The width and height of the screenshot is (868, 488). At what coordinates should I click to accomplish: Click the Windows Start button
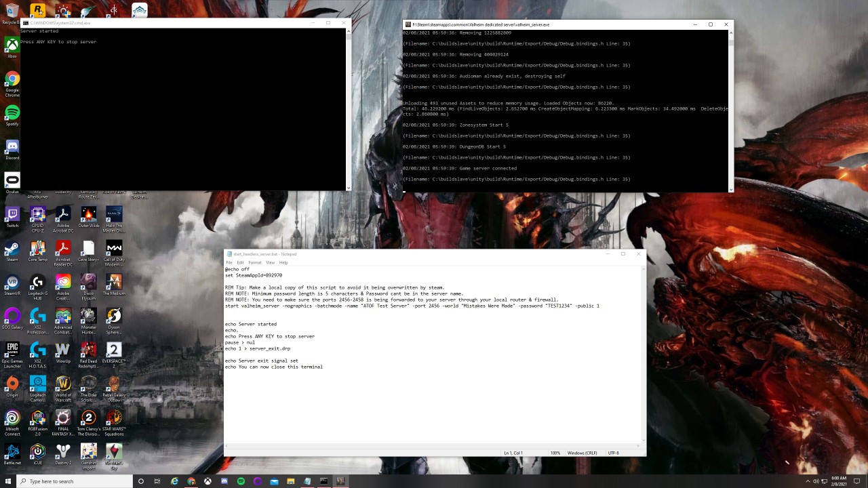point(7,481)
